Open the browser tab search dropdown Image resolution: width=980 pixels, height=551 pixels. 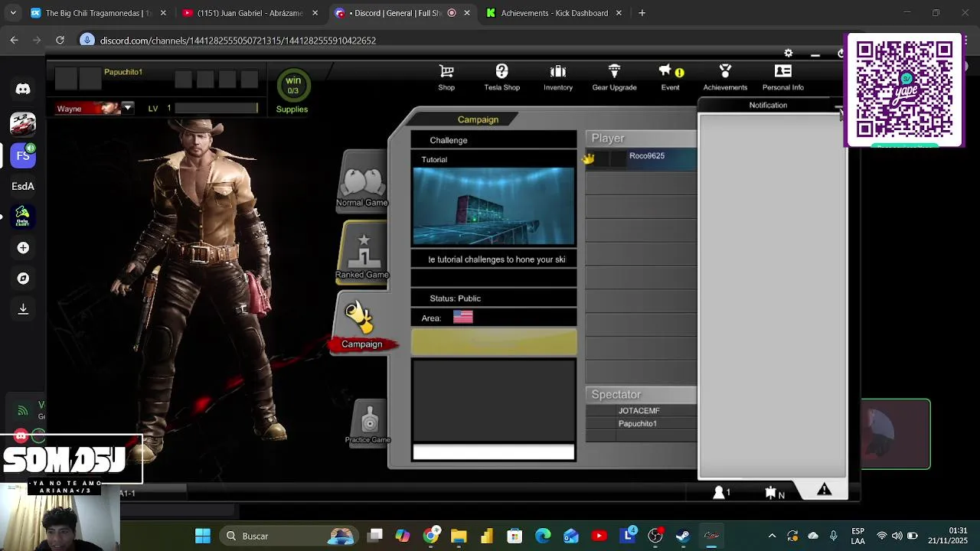[13, 13]
